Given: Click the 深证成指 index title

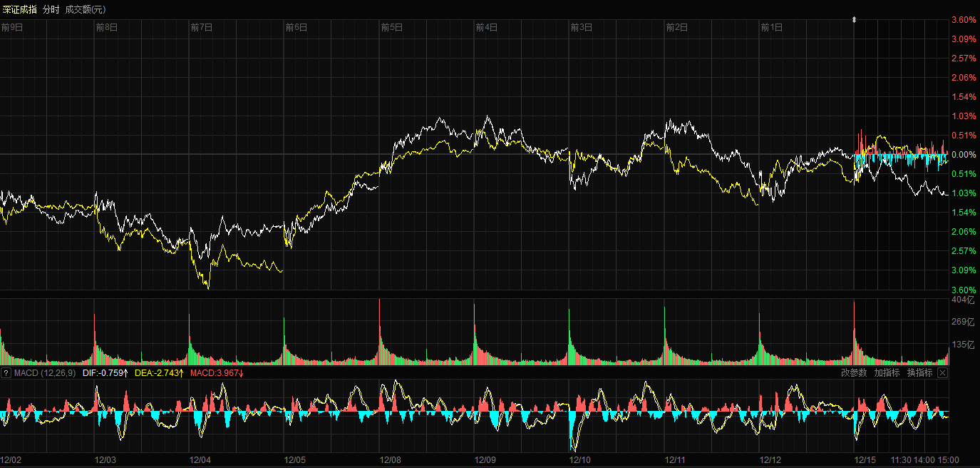Looking at the screenshot, I should pos(19,9).
